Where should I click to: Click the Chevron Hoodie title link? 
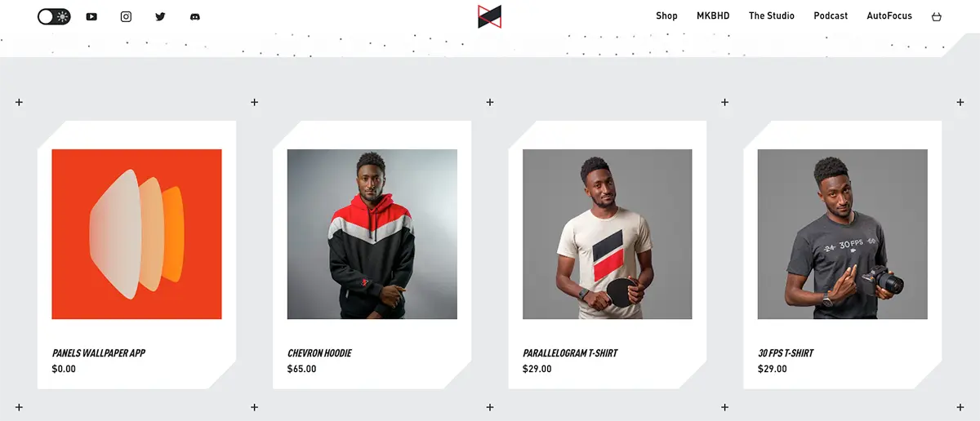pyautogui.click(x=319, y=353)
